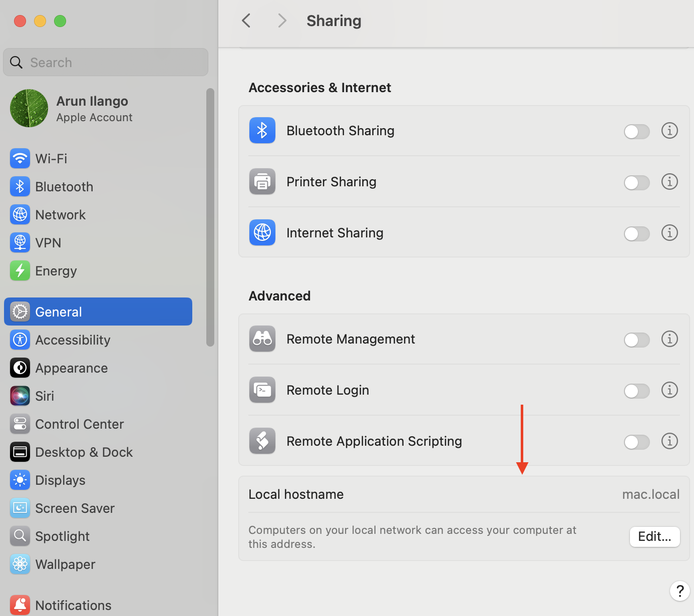694x616 pixels.
Task: Open Spotlight settings icon
Action: coord(20,536)
